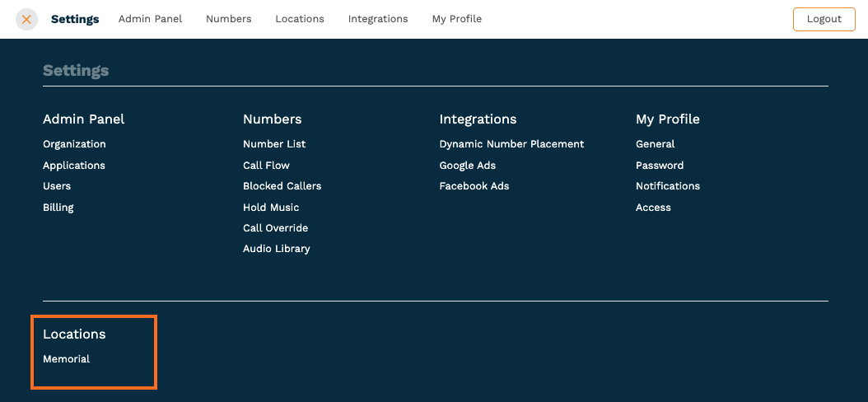
Task: Open the Organization link
Action: 74,144
